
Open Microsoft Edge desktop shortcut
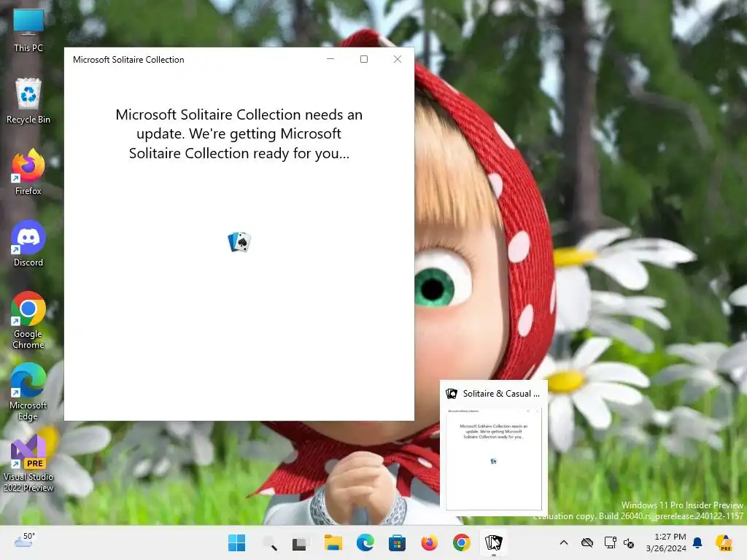pyautogui.click(x=28, y=392)
